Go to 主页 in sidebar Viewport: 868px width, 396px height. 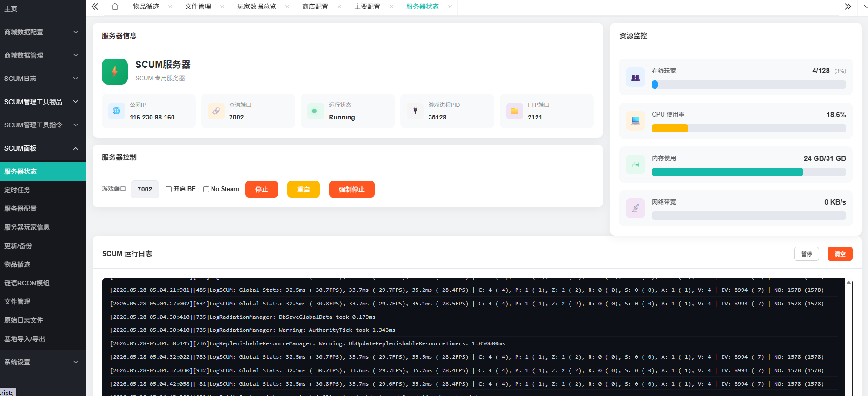(x=43, y=9)
